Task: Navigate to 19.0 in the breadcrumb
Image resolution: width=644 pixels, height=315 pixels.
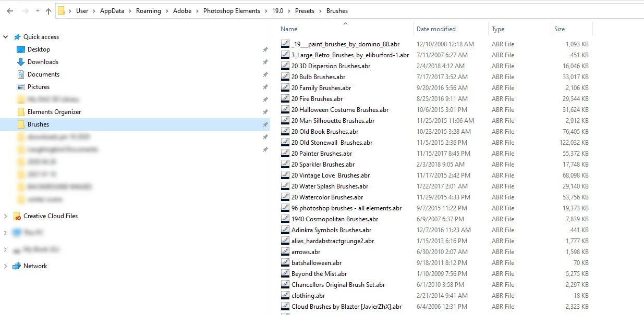Action: [277, 11]
